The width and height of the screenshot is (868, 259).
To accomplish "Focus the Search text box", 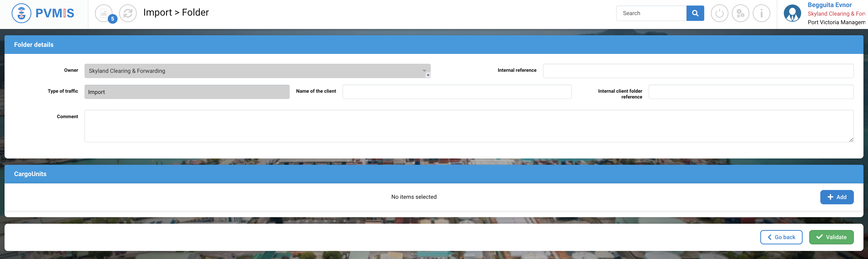I will (x=651, y=13).
